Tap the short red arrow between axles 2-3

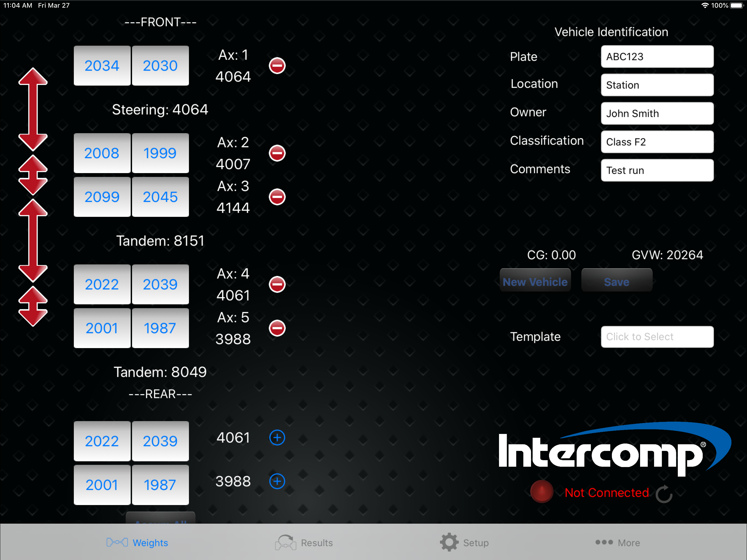33,175
